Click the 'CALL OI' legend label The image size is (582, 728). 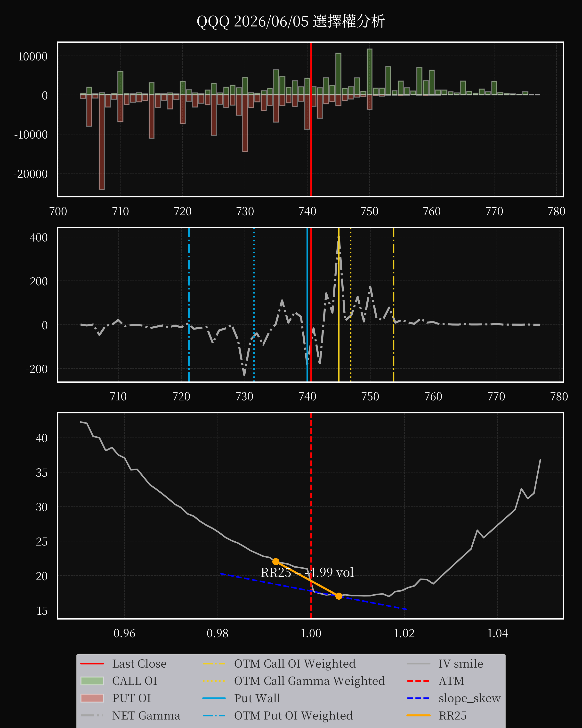coord(135,681)
